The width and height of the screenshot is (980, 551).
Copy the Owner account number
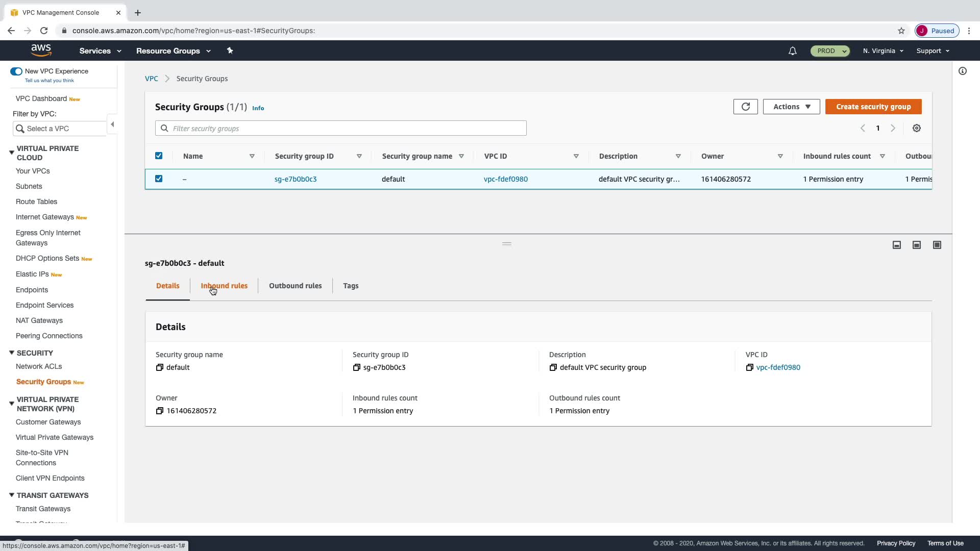point(160,411)
